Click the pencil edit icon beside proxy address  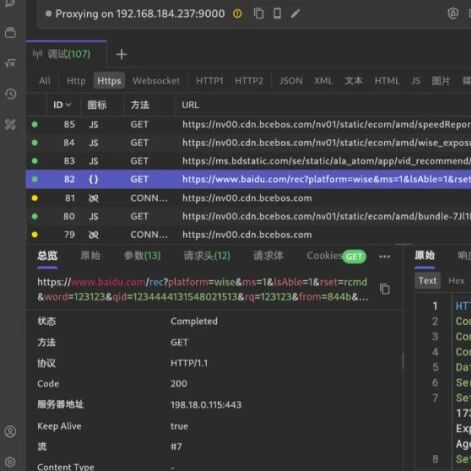coord(295,14)
